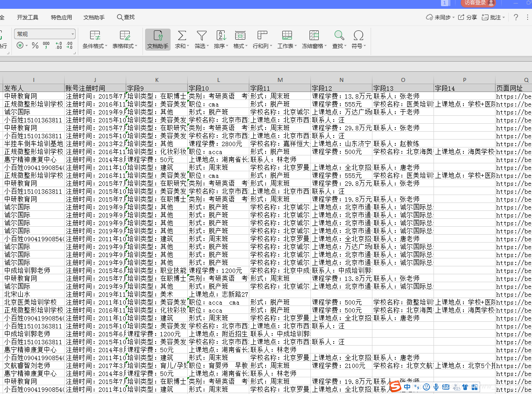Click the 访客登录 guest login button
Screen dimensions: 532x394
coord(478,3)
